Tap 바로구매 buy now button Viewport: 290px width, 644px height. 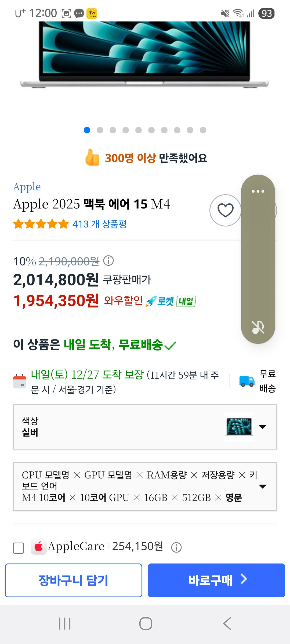(216, 580)
